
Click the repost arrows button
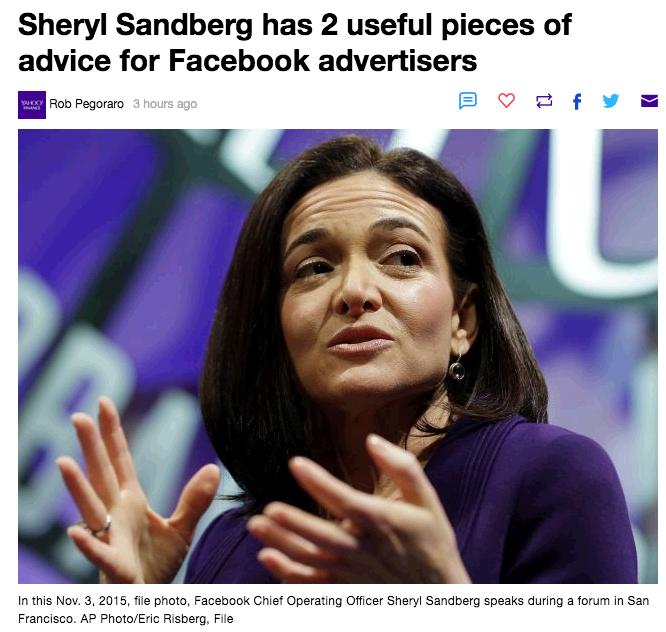click(544, 101)
